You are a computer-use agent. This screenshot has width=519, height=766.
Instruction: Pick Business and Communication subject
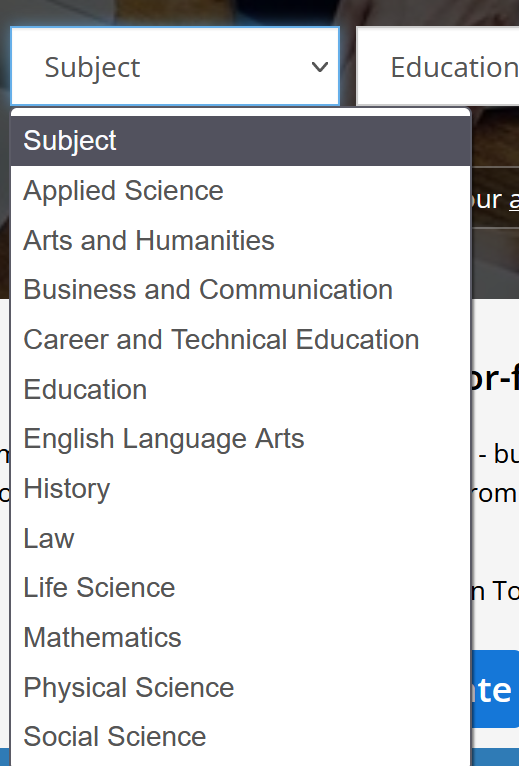[240, 290]
